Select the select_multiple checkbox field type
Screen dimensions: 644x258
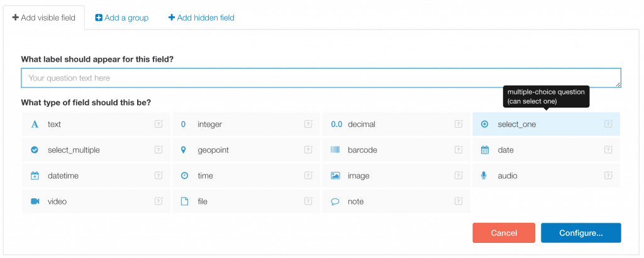pos(96,150)
